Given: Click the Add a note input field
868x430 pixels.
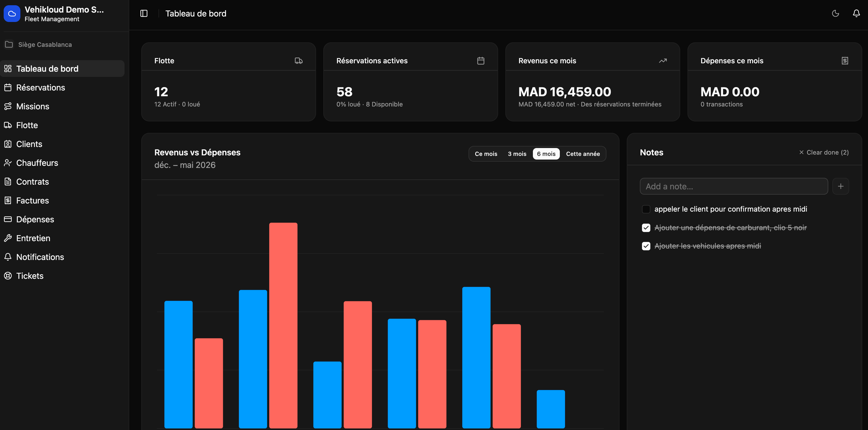Looking at the screenshot, I should tap(734, 186).
